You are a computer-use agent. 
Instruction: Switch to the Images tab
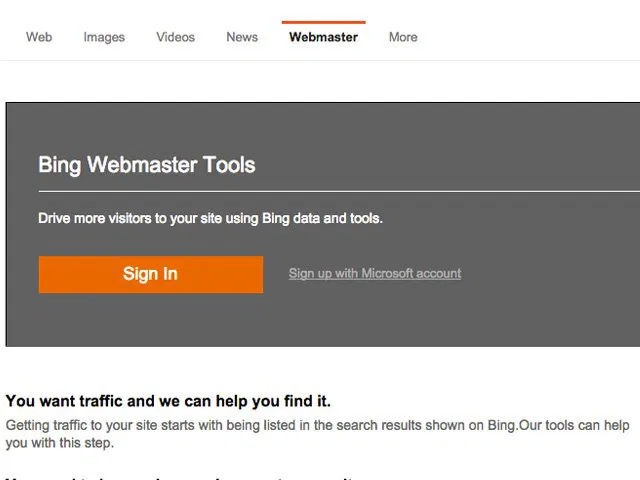tap(104, 37)
